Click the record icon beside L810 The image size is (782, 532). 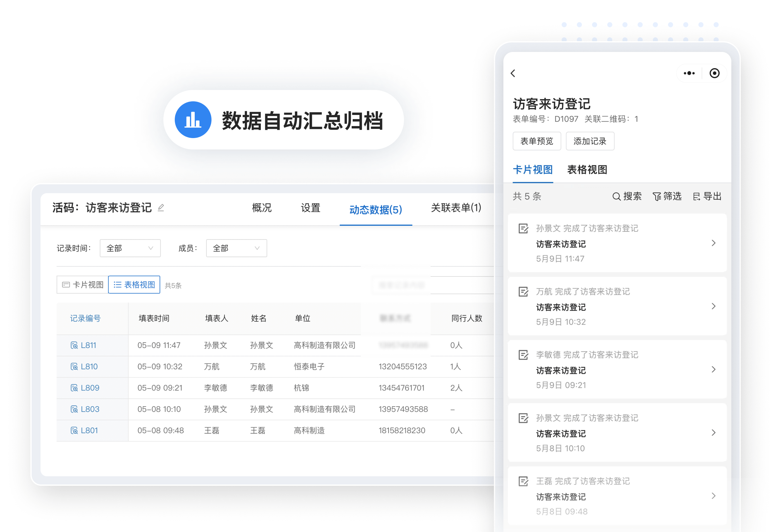coord(74,366)
